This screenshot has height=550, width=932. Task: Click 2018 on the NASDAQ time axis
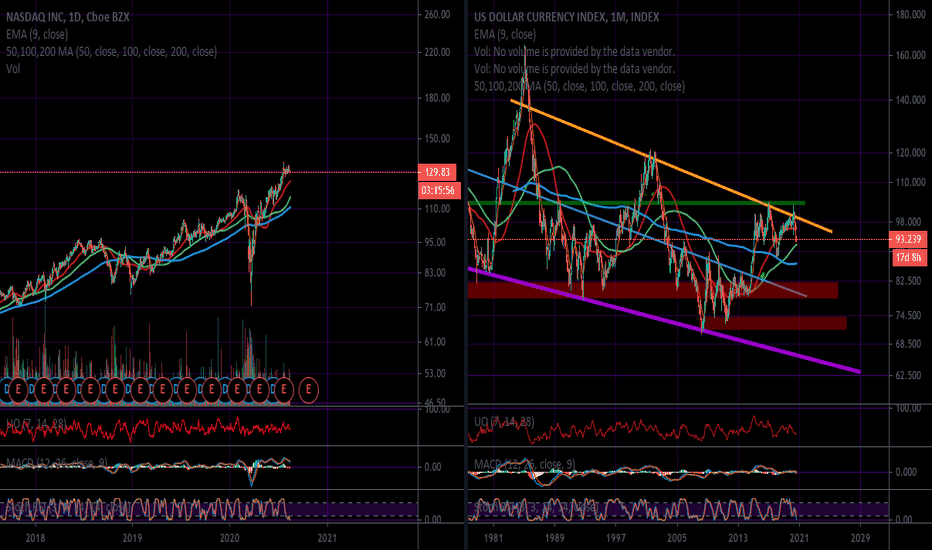tap(35, 538)
